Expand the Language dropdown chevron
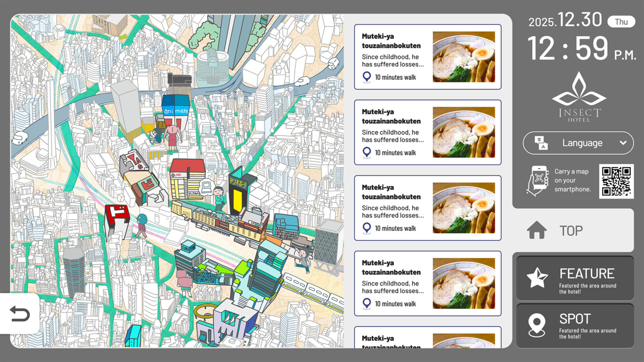Screen dimensions: 644x362 pos(623,143)
